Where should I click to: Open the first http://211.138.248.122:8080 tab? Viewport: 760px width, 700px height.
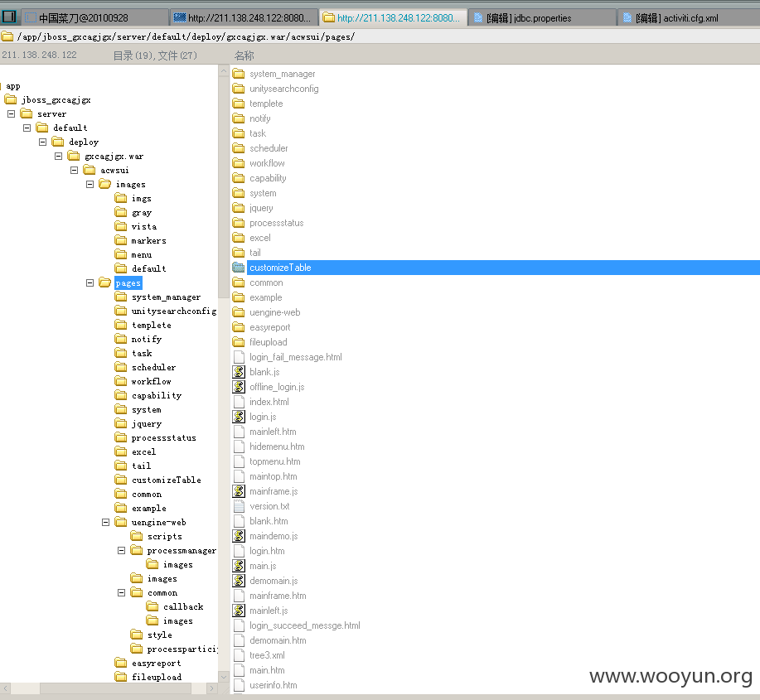point(244,18)
